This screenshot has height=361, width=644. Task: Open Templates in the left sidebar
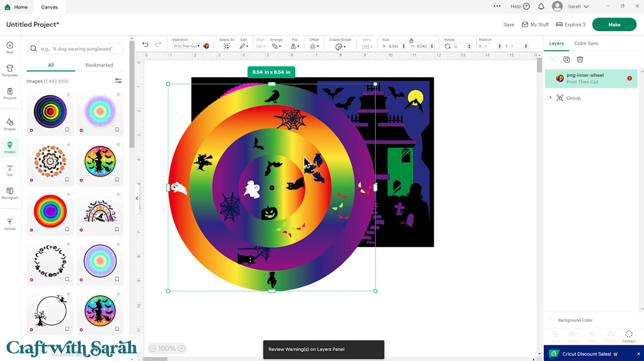pos(9,70)
